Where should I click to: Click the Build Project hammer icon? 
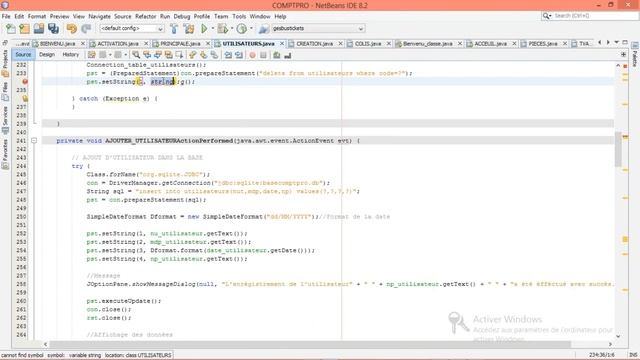click(x=174, y=29)
